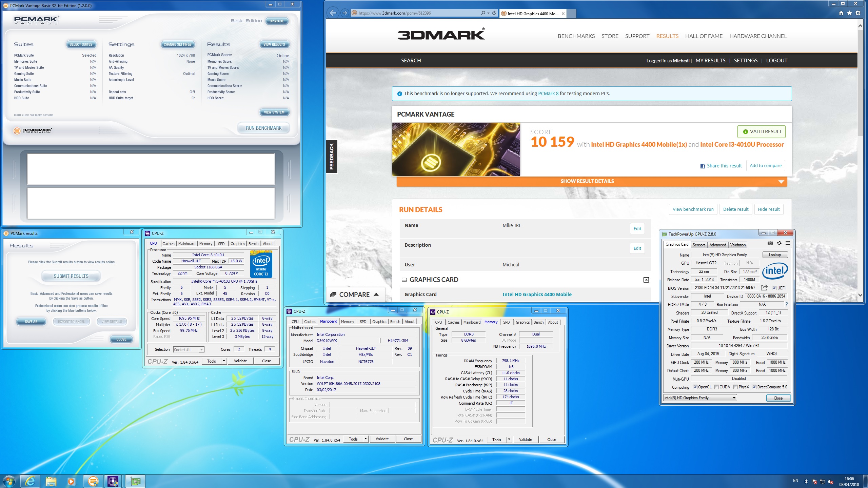Click the Bus Interface question mark in GPU-Z
Viewport: 868px width, 488px height.
coord(787,304)
